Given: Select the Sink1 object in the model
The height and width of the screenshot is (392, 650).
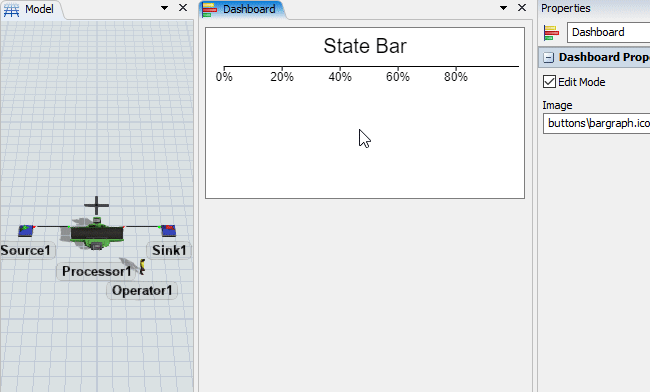Looking at the screenshot, I should [168, 230].
